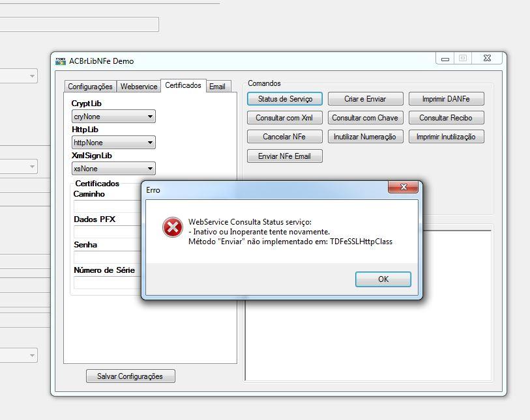Open the HttpLib httpNone dropdown
The width and height of the screenshot is (530, 420).
point(113,143)
